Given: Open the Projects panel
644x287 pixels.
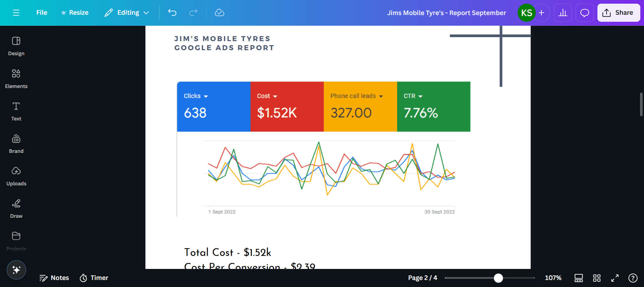Looking at the screenshot, I should [16, 241].
